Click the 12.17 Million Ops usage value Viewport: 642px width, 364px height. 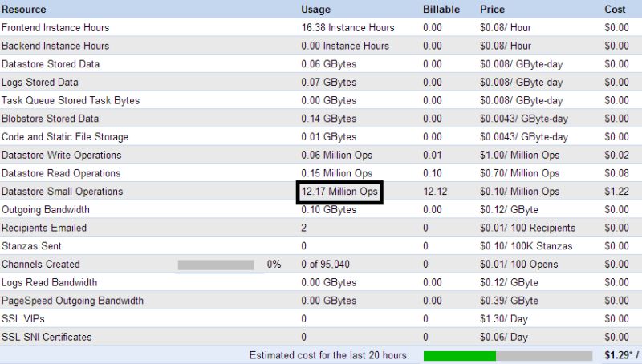click(339, 192)
